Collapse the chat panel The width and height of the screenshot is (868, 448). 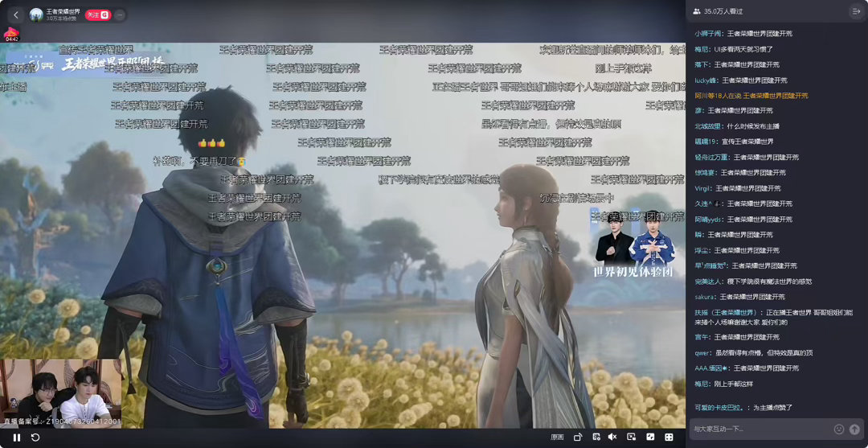(856, 11)
